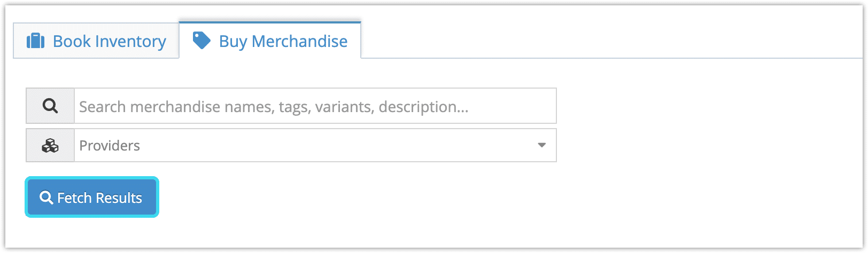The width and height of the screenshot is (868, 253).
Task: Click the Providers dropdown caret arrow
Action: (541, 145)
